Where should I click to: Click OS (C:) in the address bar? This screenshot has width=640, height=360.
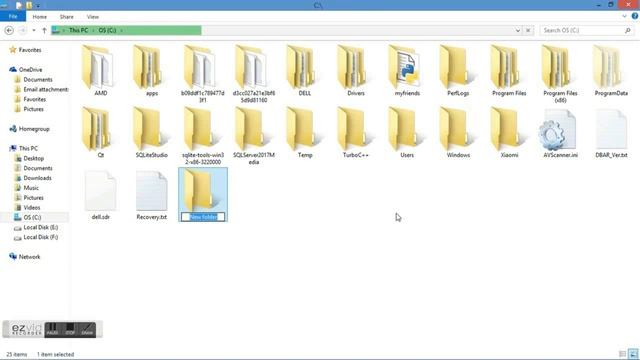pos(107,30)
